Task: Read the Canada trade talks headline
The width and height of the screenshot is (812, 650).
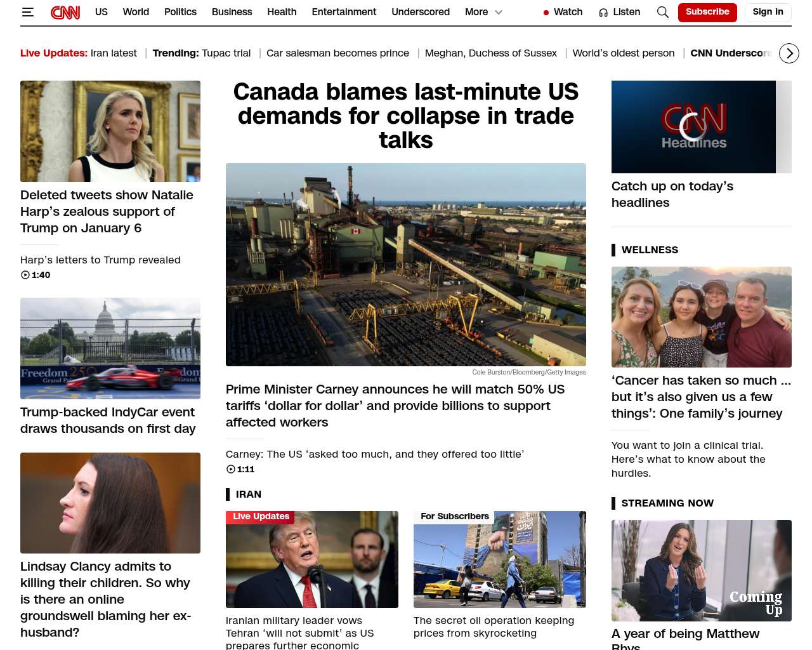Action: 406,116
